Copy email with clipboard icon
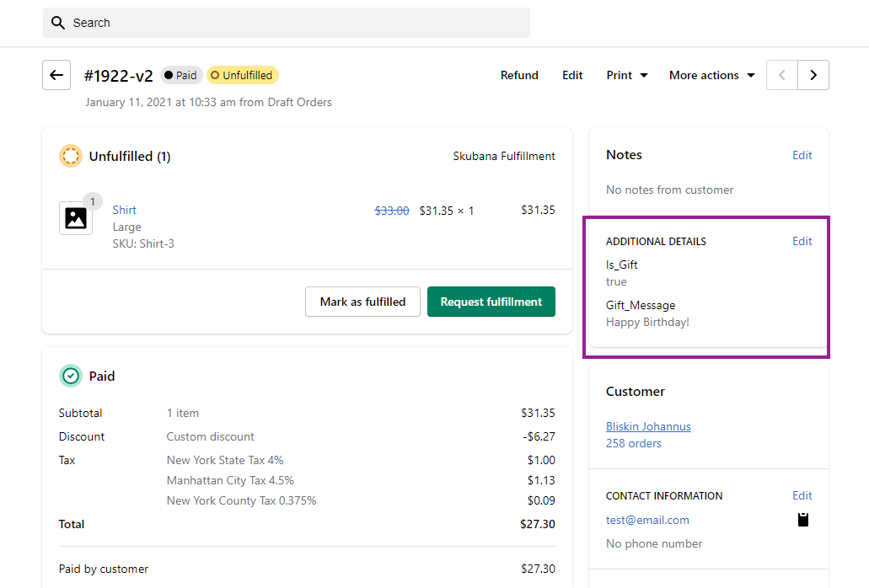The width and height of the screenshot is (869, 588). (x=803, y=520)
